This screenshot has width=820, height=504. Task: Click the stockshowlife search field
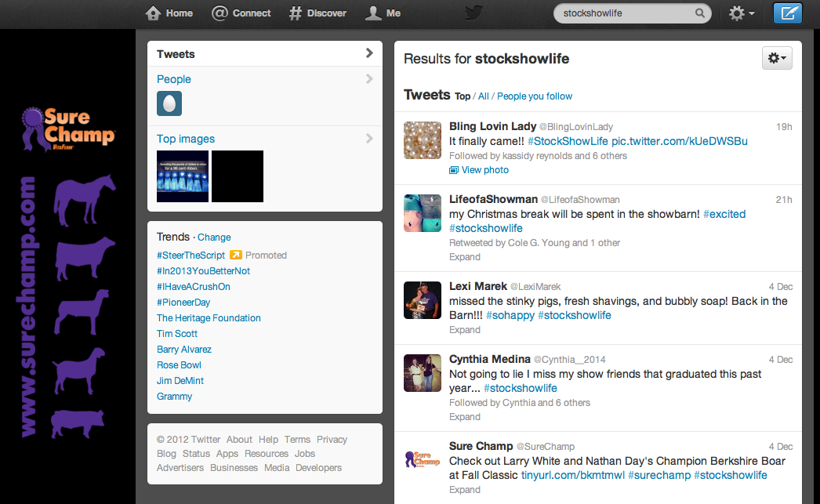(633, 13)
